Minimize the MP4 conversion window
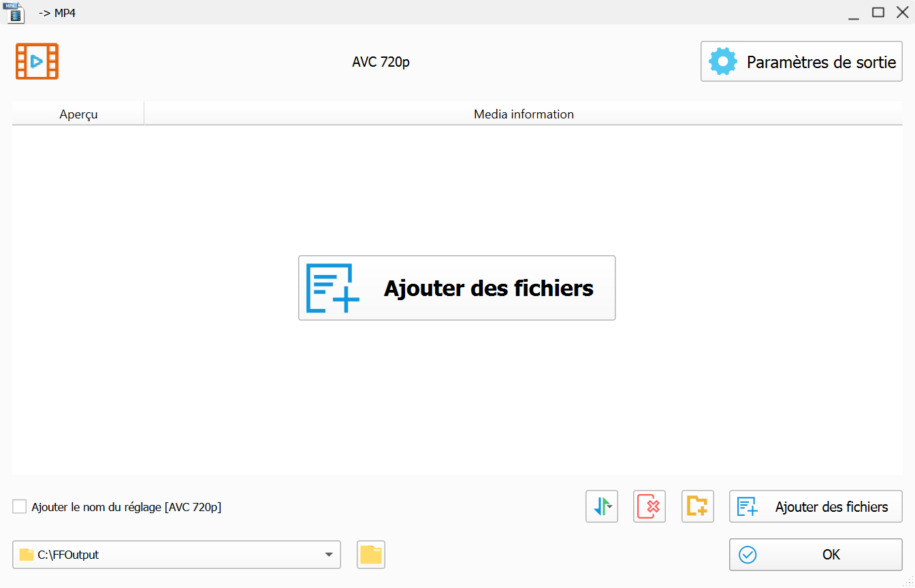The height and width of the screenshot is (588, 915). [854, 12]
